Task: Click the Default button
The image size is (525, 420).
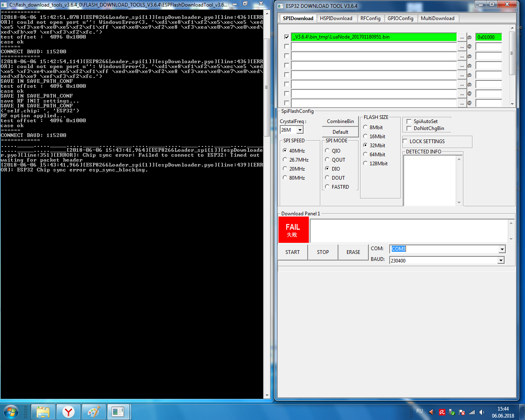Action: click(340, 132)
